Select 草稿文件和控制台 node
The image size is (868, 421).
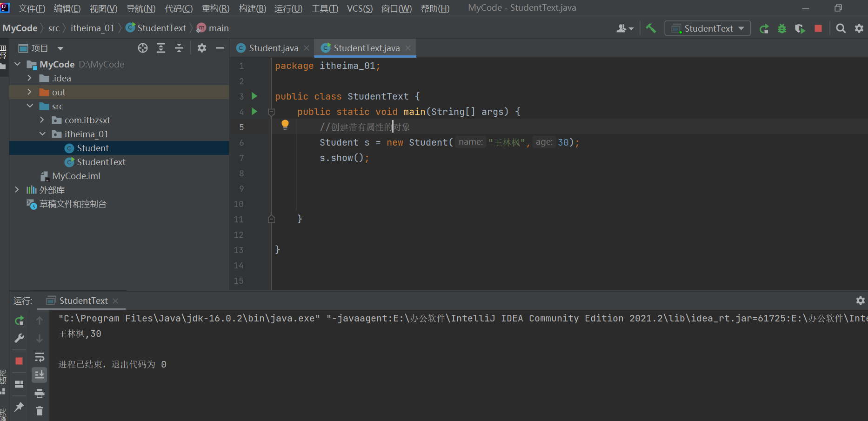[73, 204]
